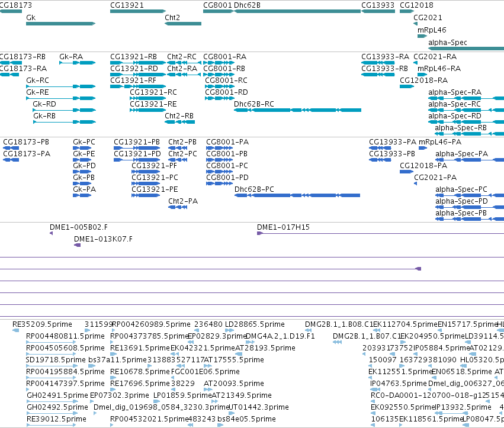Select the alpha-Spec gene label
The image size is (504, 428).
tap(447, 43)
